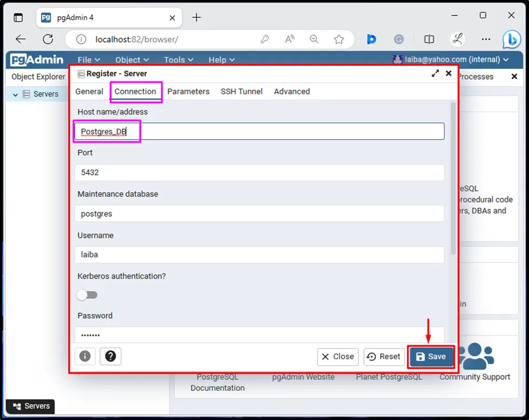Viewport: 529px width, 420px height.
Task: Switch to the SSH Tunnel tab
Action: click(242, 91)
